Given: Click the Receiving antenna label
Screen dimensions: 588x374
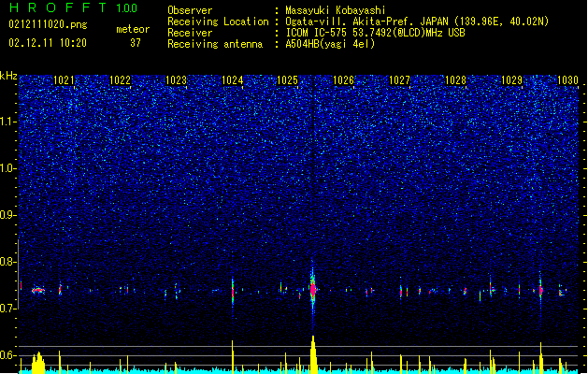Looking at the screenshot, I should click(215, 44).
